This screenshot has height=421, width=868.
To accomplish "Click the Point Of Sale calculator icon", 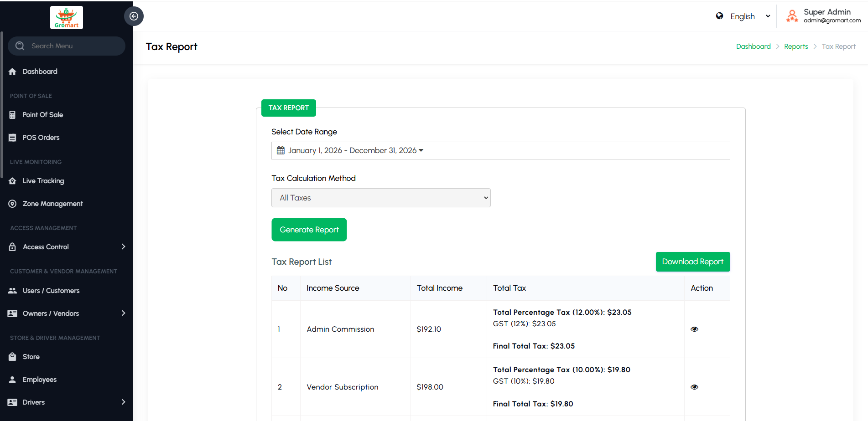I will click(x=12, y=115).
